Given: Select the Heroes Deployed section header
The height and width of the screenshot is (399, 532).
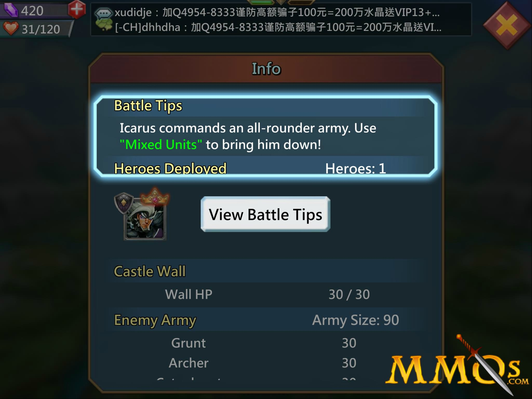Looking at the screenshot, I should [170, 168].
